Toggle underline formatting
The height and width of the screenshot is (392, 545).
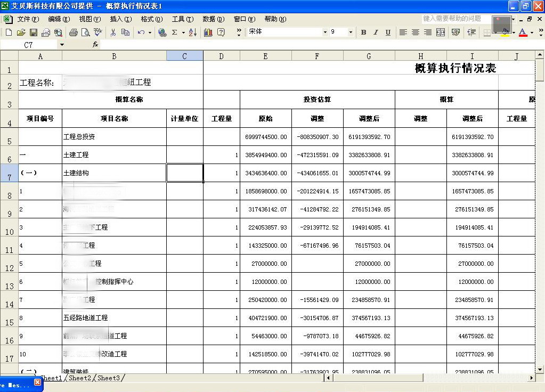tap(388, 32)
